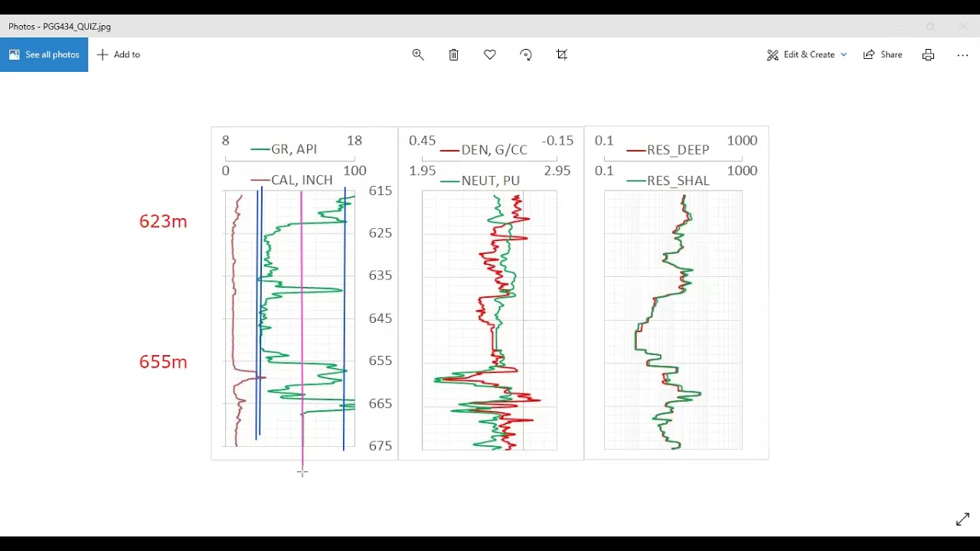Enter fullscreen with the expand arrows icon
980x551 pixels.
pyautogui.click(x=962, y=520)
